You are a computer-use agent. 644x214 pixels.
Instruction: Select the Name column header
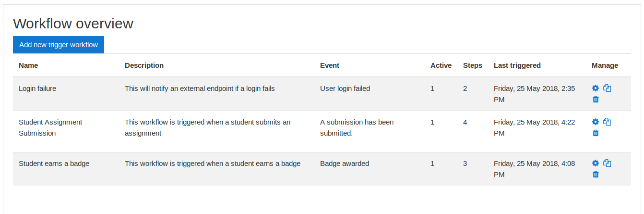pos(28,65)
